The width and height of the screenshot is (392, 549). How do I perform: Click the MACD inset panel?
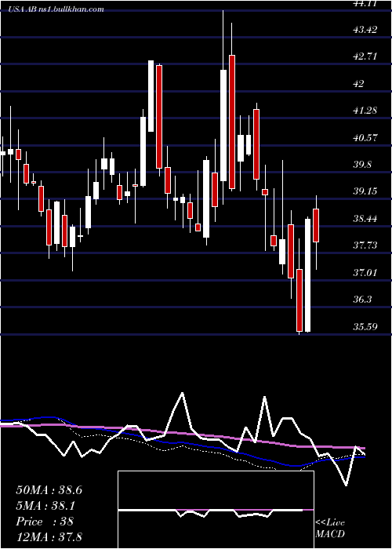pyautogui.click(x=216, y=510)
